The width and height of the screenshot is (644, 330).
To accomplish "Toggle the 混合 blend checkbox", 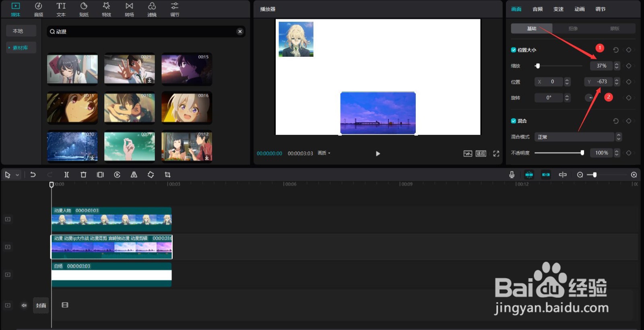I will [514, 121].
